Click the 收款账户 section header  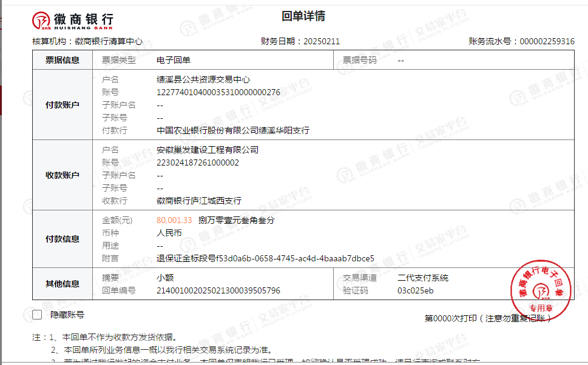point(63,175)
